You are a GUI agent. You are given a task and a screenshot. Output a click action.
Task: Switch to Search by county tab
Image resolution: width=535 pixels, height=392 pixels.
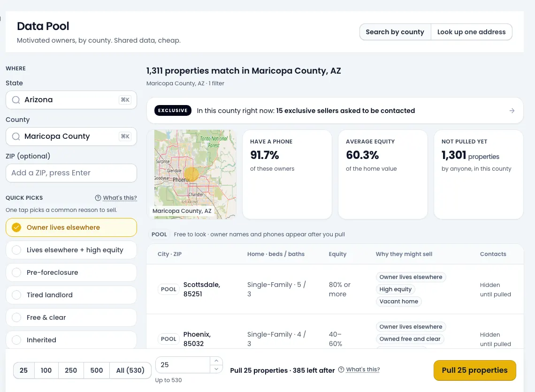point(395,32)
